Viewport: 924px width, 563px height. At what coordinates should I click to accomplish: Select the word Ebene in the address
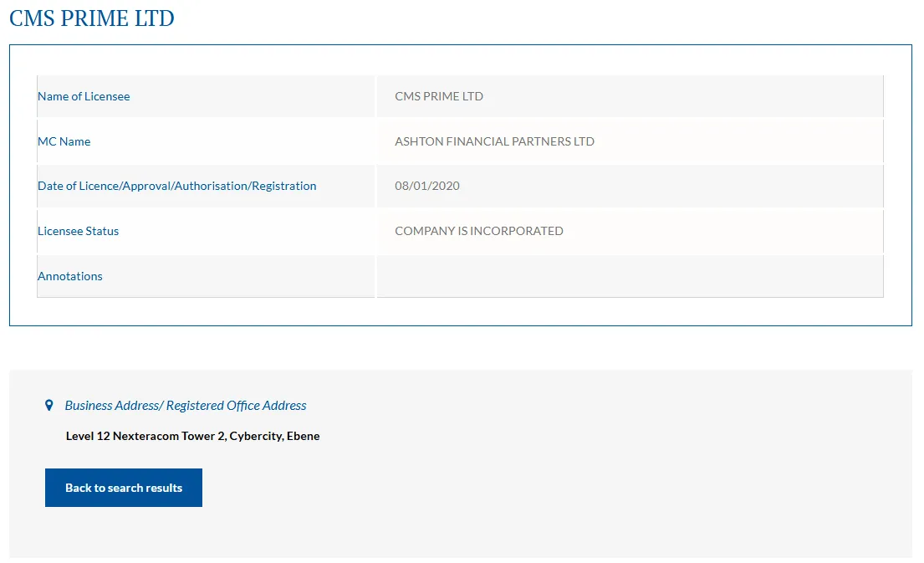click(304, 436)
